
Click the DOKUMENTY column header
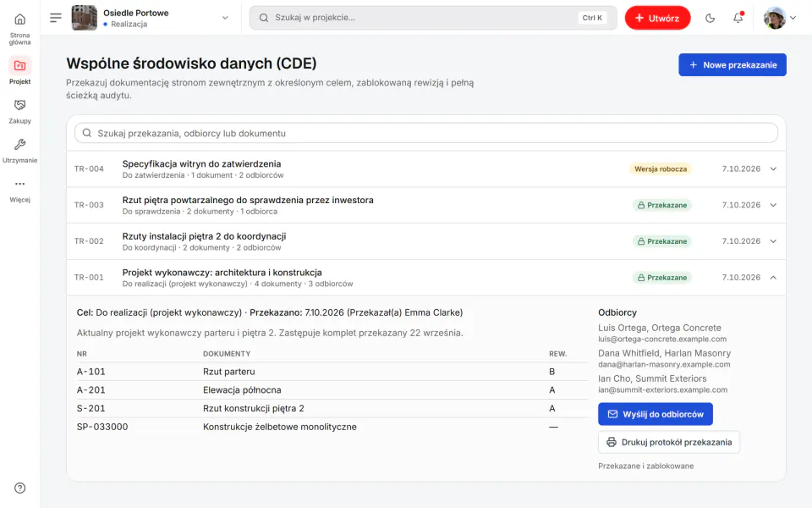pos(227,354)
